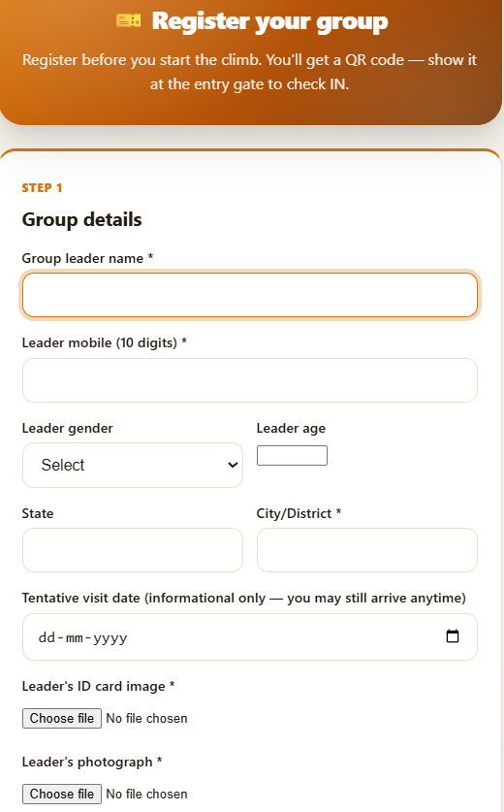Select the State text field
The image size is (504, 812).
pos(133,550)
